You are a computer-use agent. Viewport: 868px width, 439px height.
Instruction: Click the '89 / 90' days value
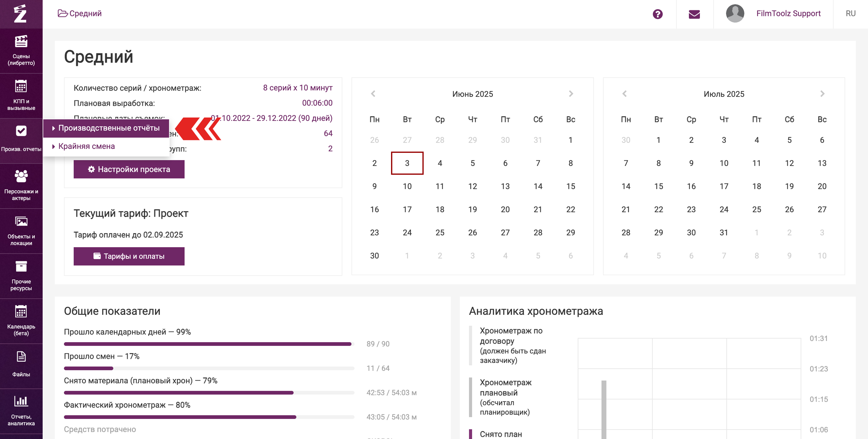coord(378,344)
